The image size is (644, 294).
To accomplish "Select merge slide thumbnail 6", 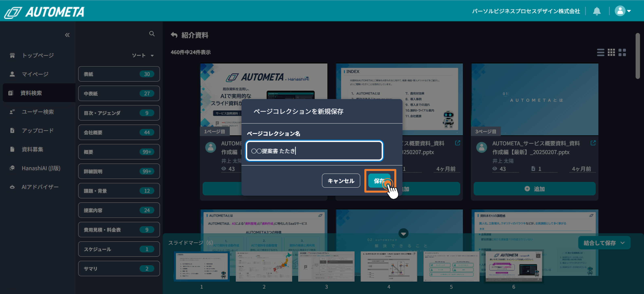I will (514, 266).
